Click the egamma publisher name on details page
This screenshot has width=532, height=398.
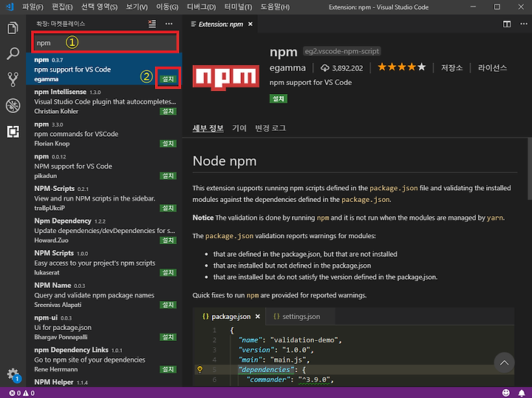click(x=287, y=68)
